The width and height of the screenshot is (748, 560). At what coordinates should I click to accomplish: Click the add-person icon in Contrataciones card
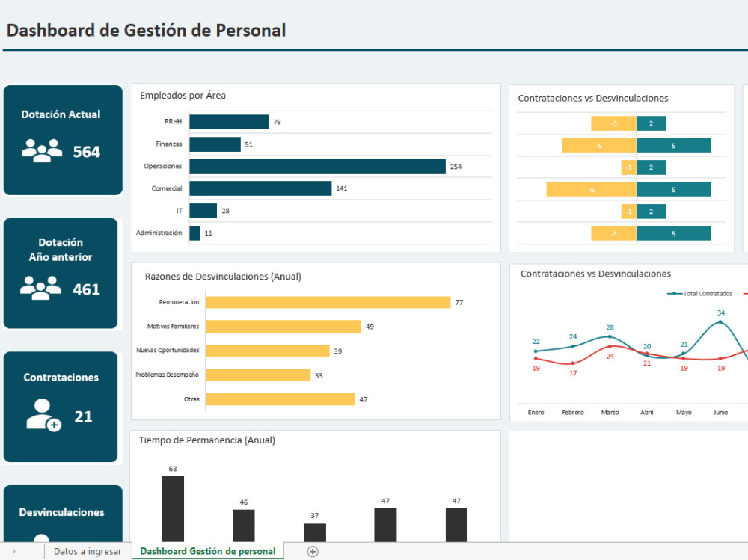43,415
